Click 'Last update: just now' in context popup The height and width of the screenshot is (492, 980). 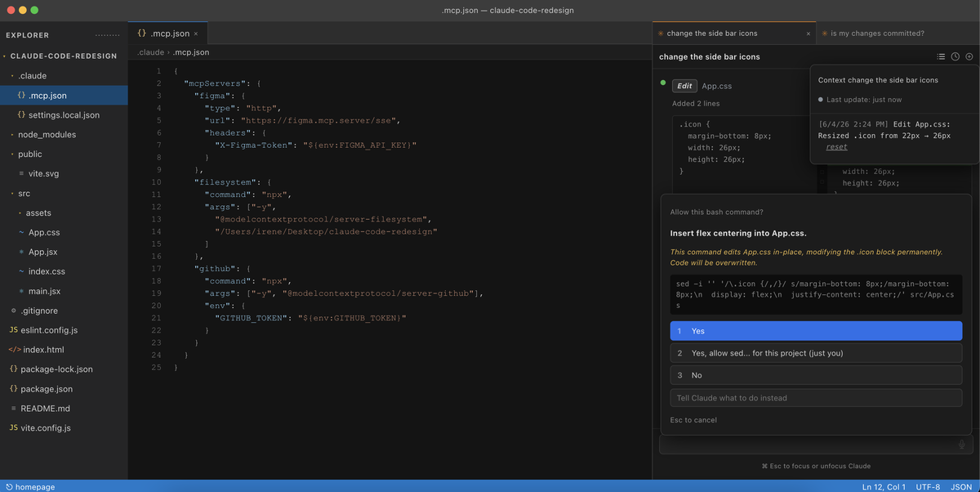coord(864,100)
